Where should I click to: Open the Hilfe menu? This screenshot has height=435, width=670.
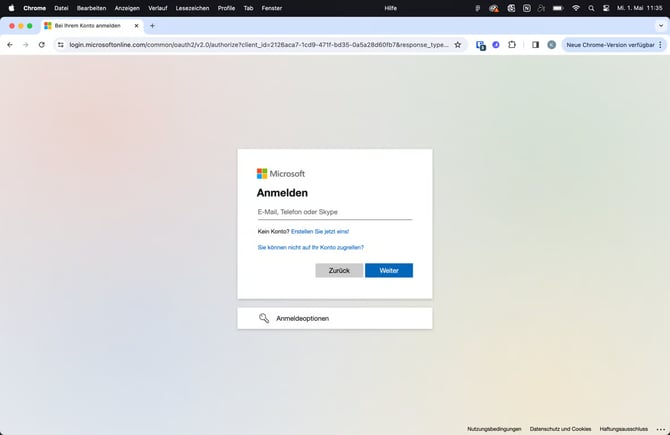(391, 8)
